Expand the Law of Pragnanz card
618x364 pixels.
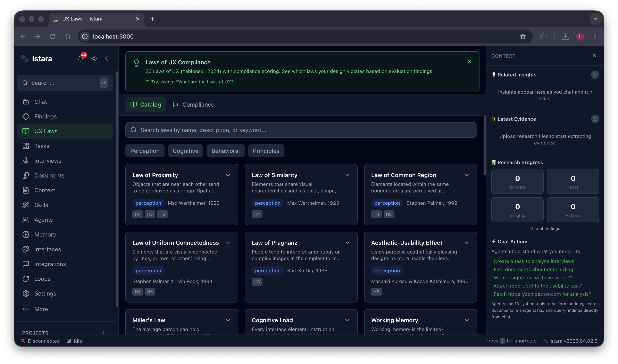point(347,243)
